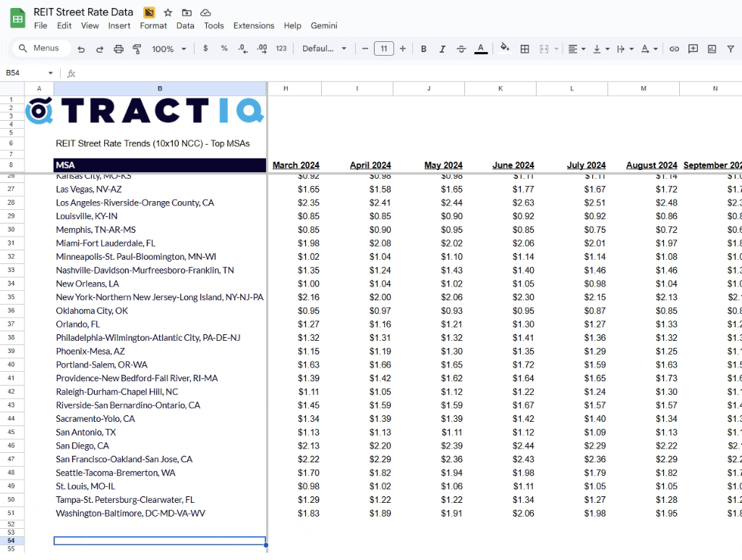Toggle bold formatting
This screenshot has height=560, width=742.
point(424,49)
